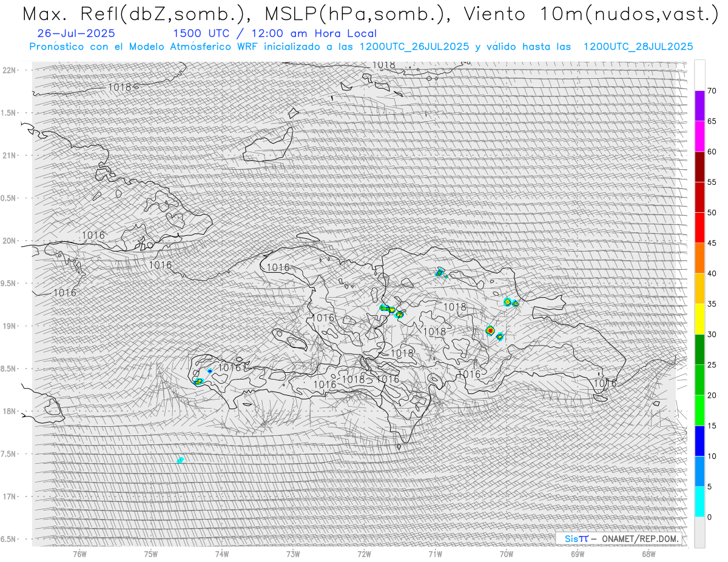Click the '68W' longitude label

pos(649,554)
